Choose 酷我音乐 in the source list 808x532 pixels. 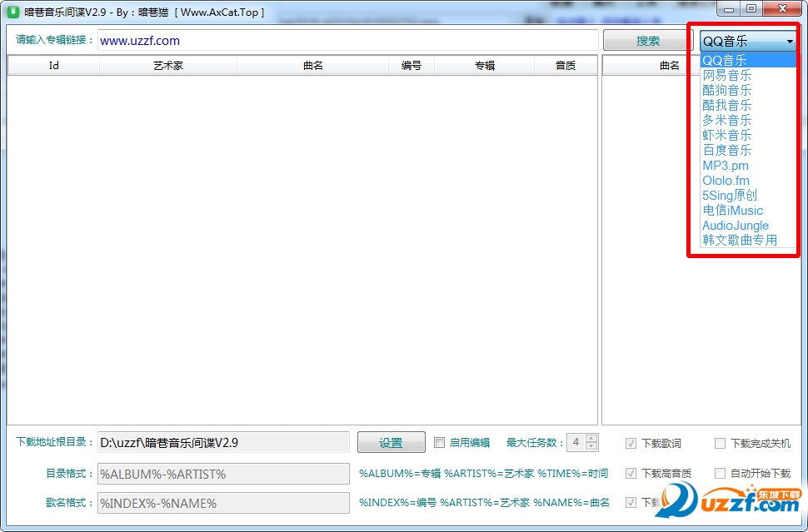click(x=748, y=105)
